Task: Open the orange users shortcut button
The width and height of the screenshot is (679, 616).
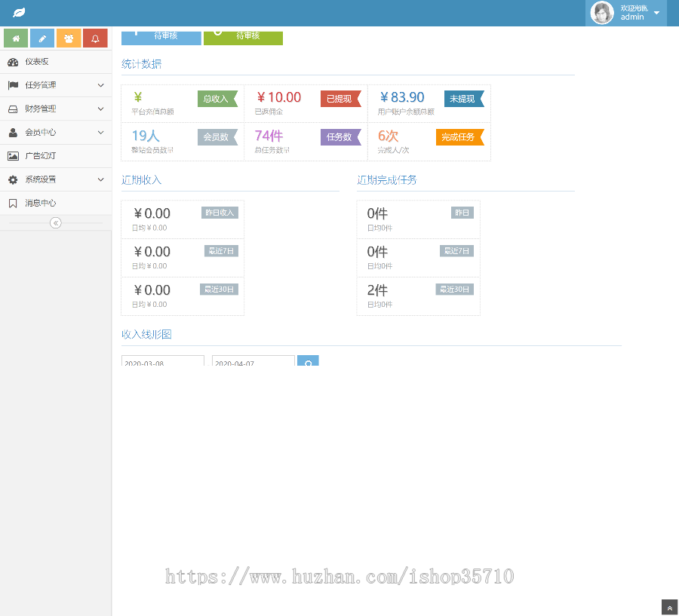Action: (69, 38)
